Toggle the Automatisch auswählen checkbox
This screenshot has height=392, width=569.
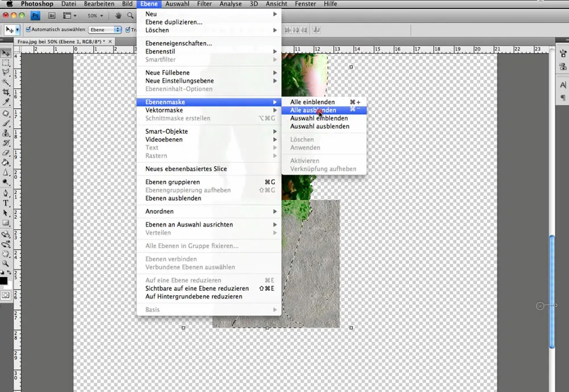(x=28, y=29)
